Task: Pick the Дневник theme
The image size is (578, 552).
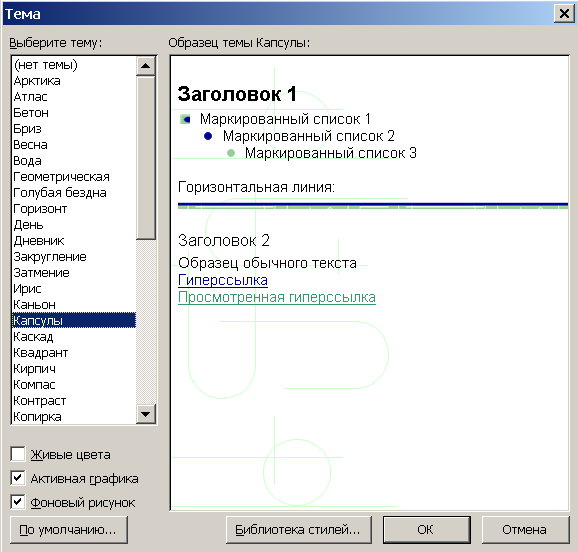Action: 74,241
